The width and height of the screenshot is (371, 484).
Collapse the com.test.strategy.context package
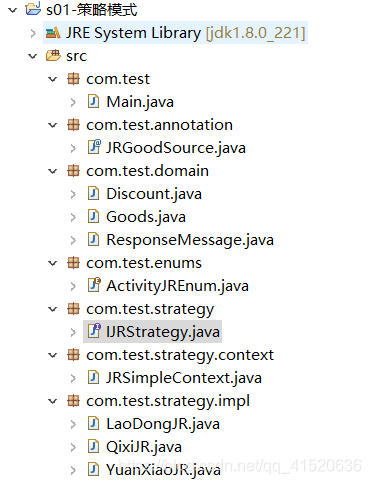[x=53, y=355]
